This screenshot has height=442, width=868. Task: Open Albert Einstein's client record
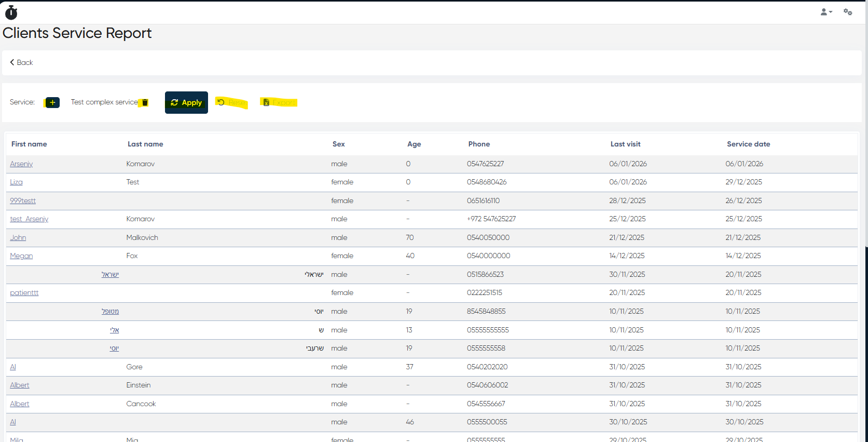(x=20, y=385)
